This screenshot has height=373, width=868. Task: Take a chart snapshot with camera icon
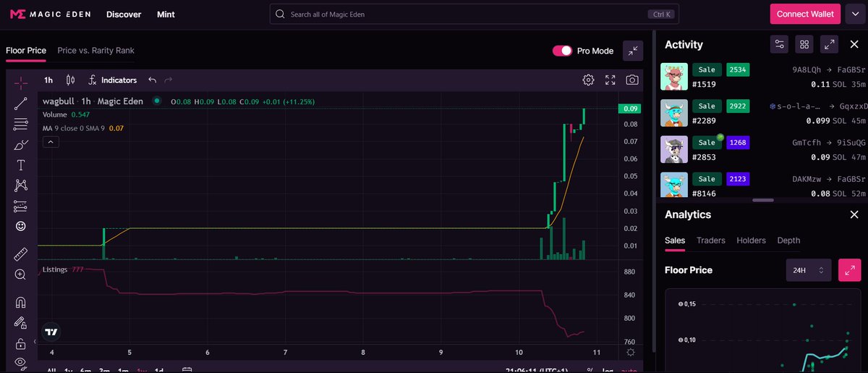click(x=632, y=80)
